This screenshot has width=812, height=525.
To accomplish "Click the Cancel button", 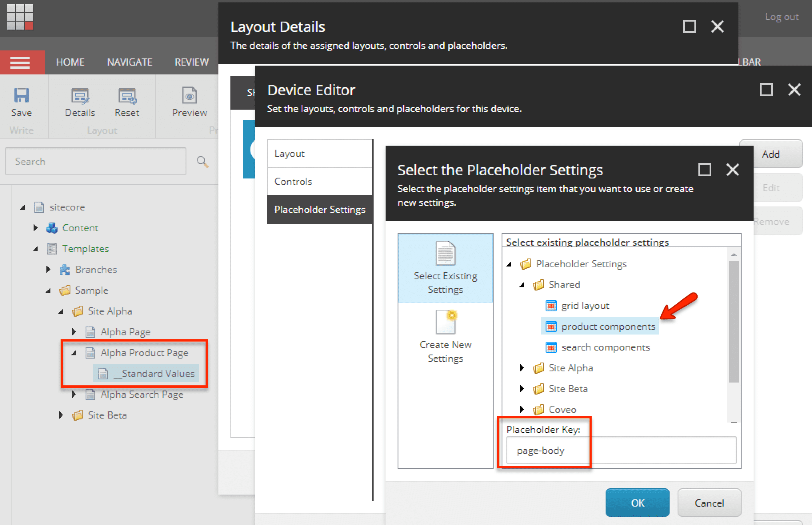I will point(709,503).
